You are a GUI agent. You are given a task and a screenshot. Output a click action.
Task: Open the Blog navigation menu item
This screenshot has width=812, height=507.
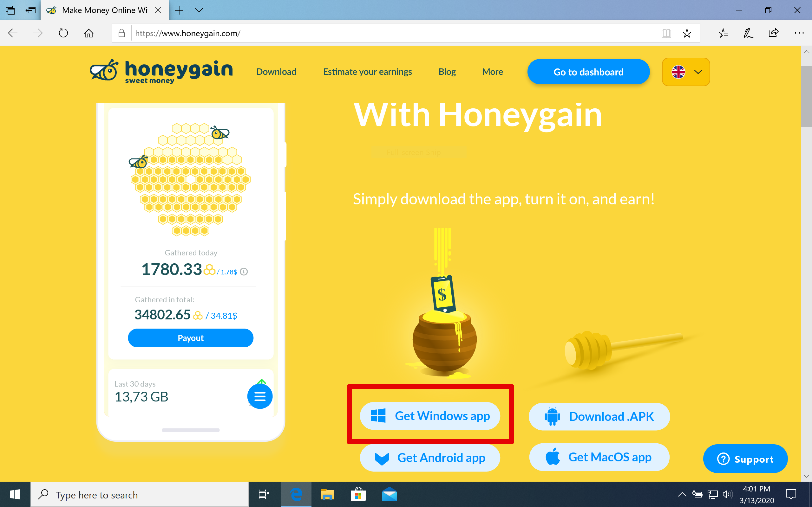[447, 71]
